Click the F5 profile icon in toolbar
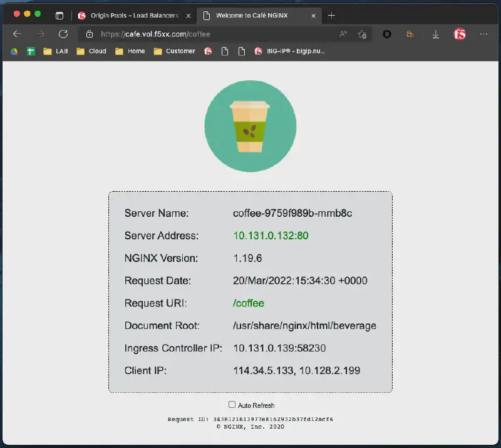The height and width of the screenshot is (448, 501). [460, 34]
